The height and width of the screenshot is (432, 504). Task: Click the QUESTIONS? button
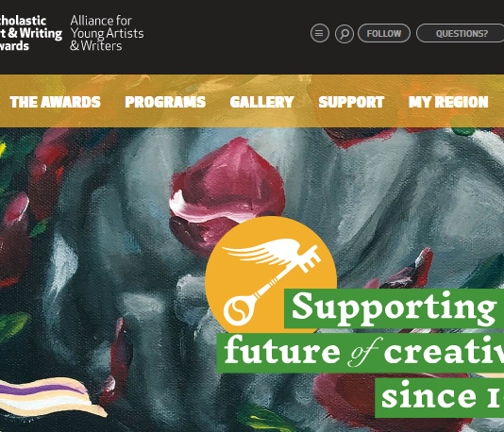point(461,33)
